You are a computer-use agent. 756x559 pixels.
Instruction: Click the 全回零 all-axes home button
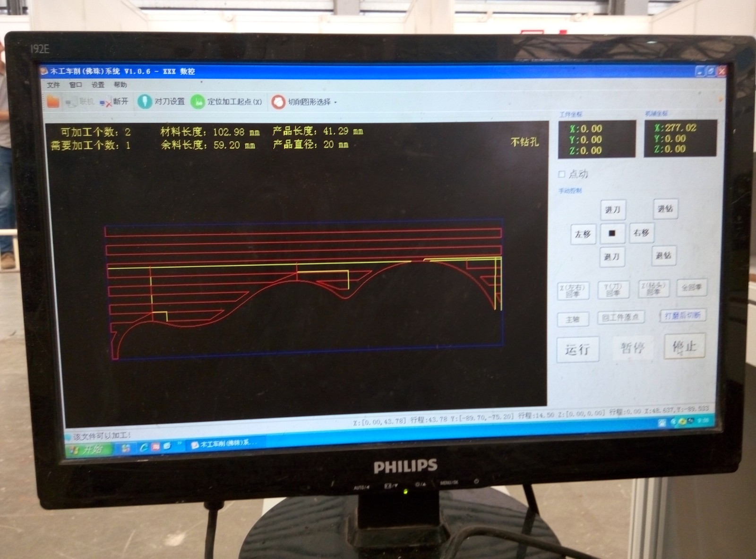[x=691, y=287]
